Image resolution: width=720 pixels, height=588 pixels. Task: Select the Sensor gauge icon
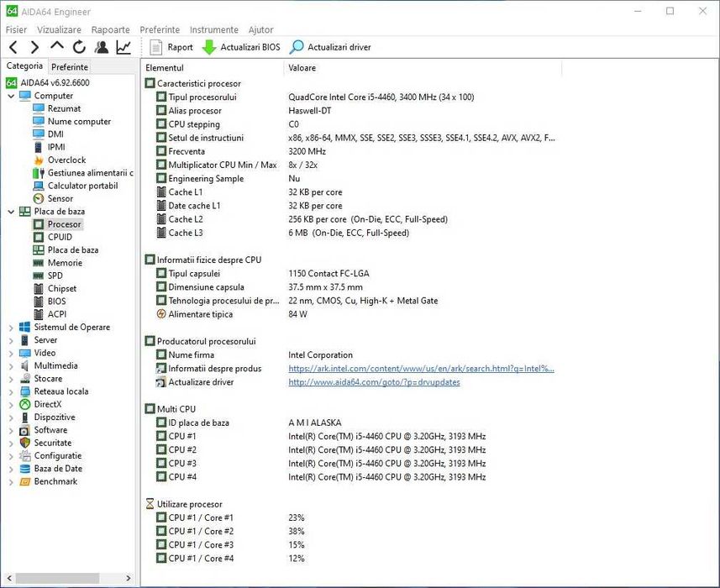[x=39, y=198]
